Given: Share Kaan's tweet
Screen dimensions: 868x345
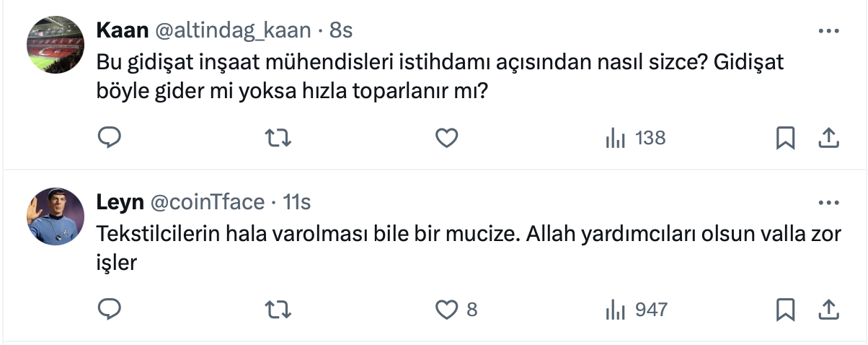Looking at the screenshot, I should click(829, 138).
